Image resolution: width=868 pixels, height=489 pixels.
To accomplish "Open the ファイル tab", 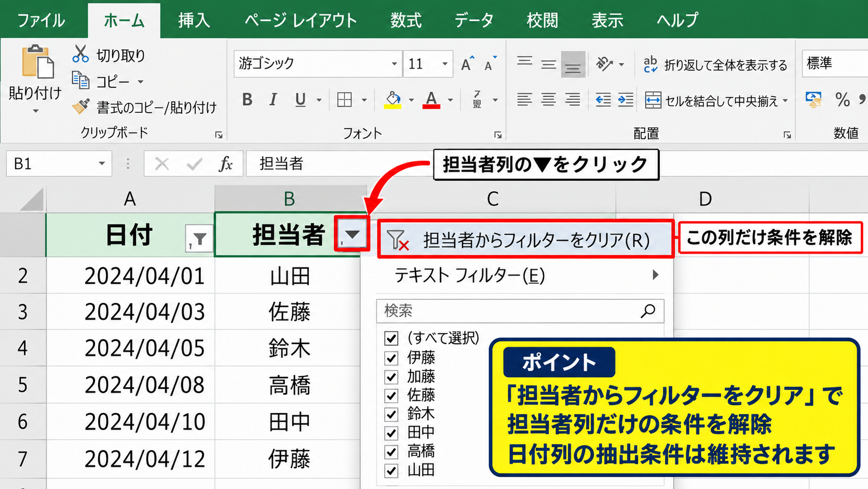I will tap(41, 20).
